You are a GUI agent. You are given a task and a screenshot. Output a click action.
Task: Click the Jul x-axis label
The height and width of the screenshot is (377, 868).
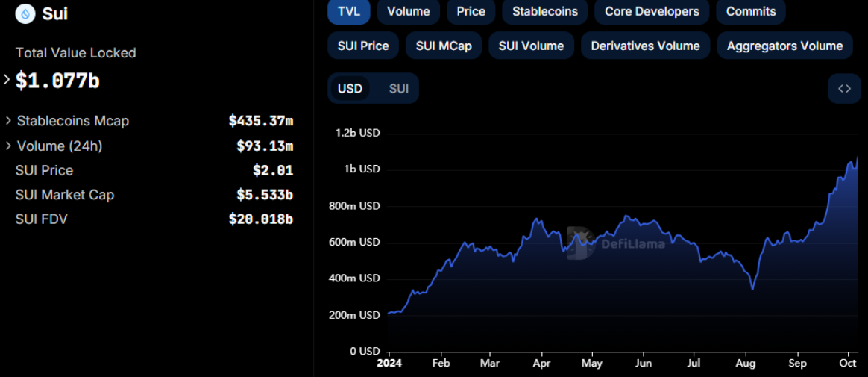tap(694, 364)
